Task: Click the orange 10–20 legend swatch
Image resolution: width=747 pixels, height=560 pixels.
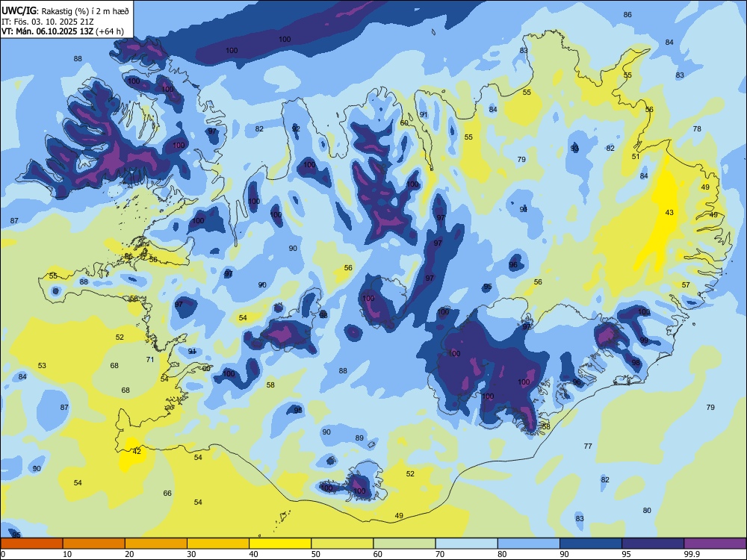Action: [x=94, y=544]
